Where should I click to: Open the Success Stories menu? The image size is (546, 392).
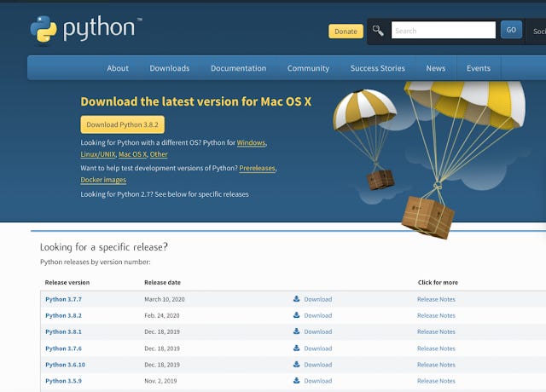[x=377, y=68]
